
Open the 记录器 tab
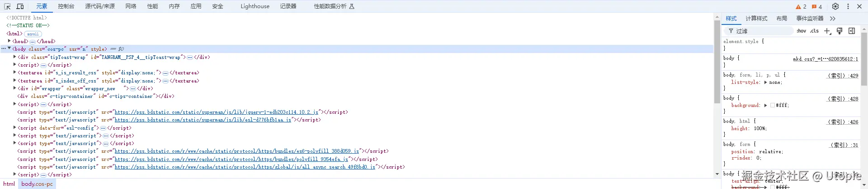coord(288,6)
